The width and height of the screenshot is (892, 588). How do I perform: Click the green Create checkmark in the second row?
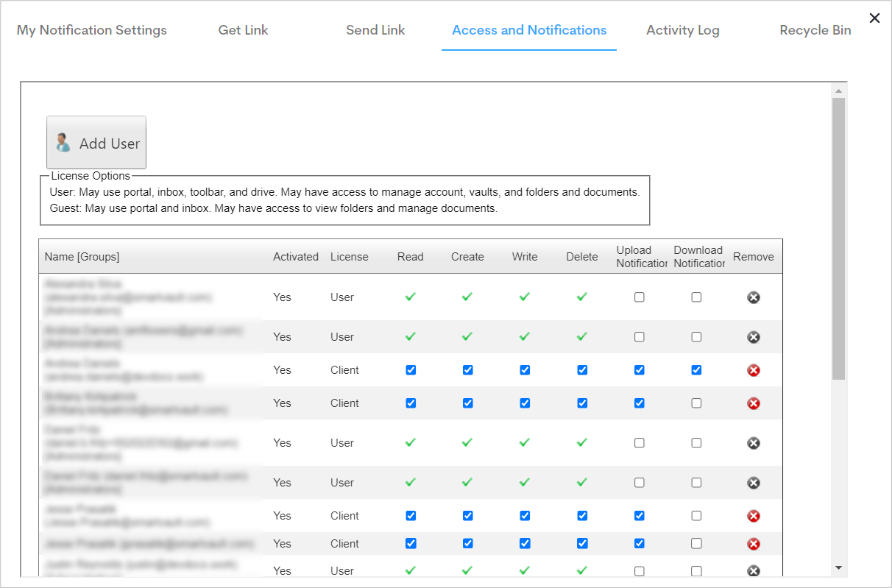[x=467, y=336]
